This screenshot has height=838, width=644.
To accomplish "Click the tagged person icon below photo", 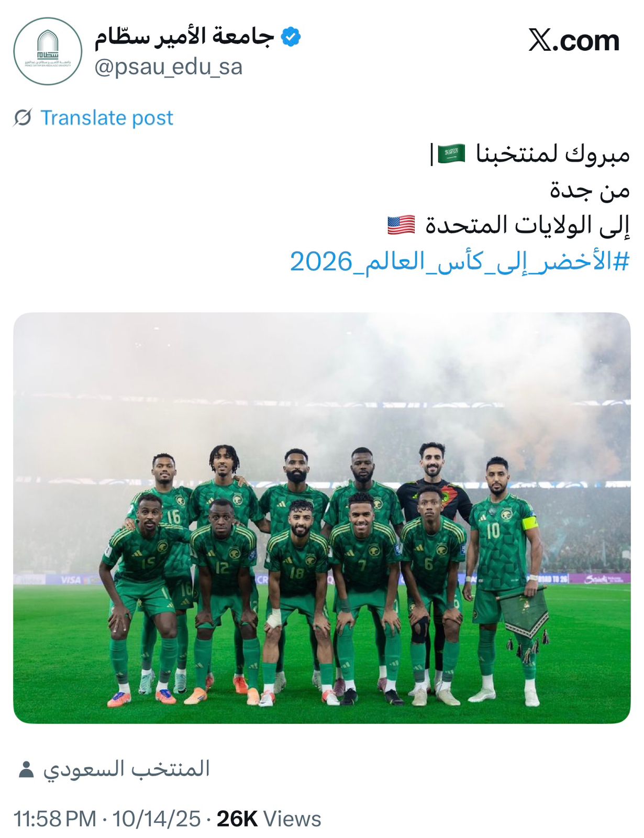I will click(x=26, y=769).
